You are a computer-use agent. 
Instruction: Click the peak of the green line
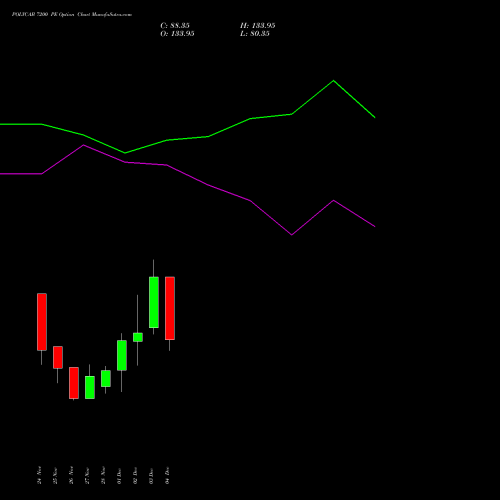pyautogui.click(x=333, y=81)
